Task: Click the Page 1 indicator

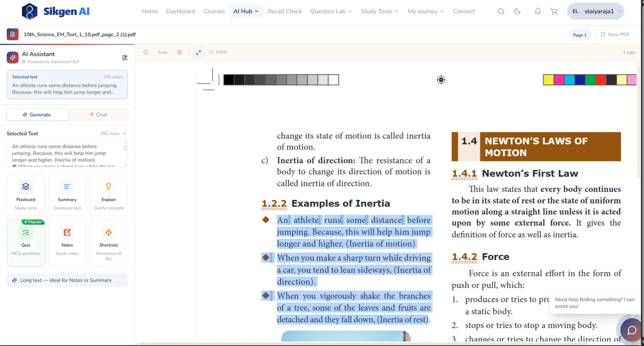Action: (580, 34)
